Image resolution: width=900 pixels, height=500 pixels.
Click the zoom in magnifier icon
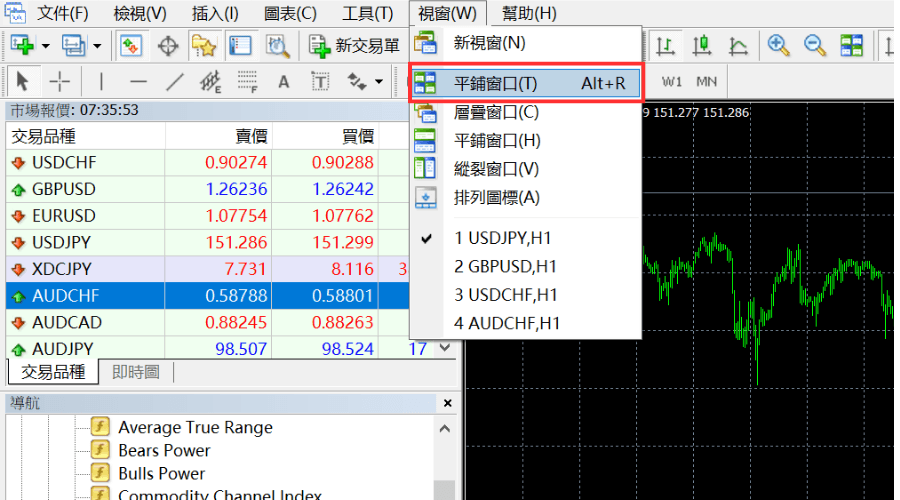coord(778,45)
